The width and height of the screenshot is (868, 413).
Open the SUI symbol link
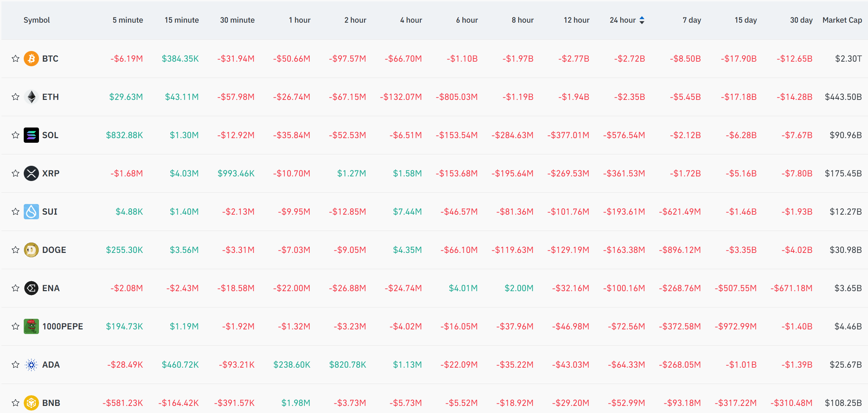tap(50, 212)
